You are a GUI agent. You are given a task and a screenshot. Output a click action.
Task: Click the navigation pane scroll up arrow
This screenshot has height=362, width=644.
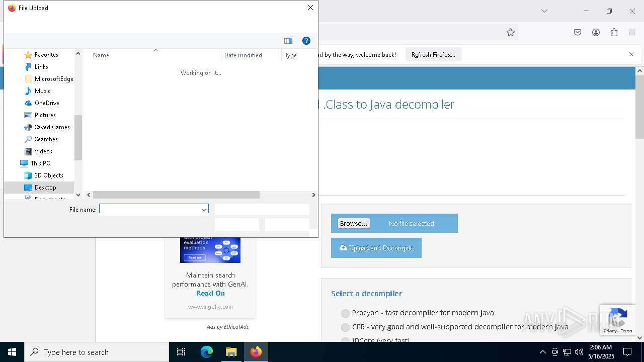tap(78, 53)
